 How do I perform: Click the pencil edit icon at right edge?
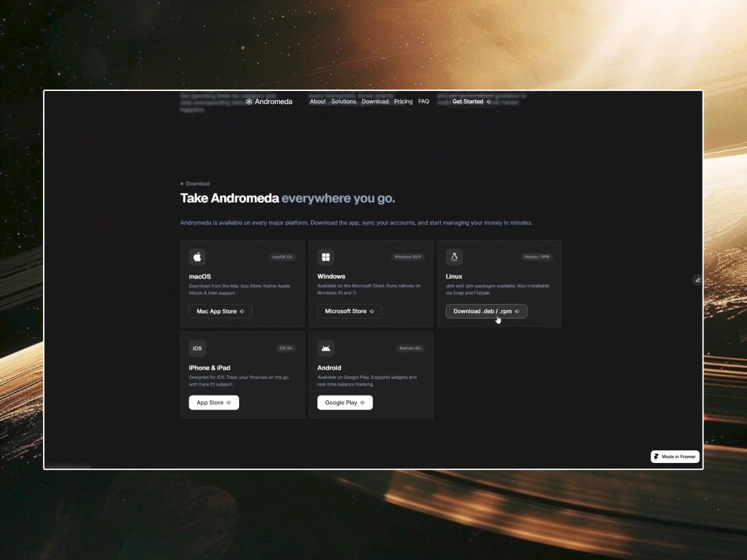pos(698,280)
